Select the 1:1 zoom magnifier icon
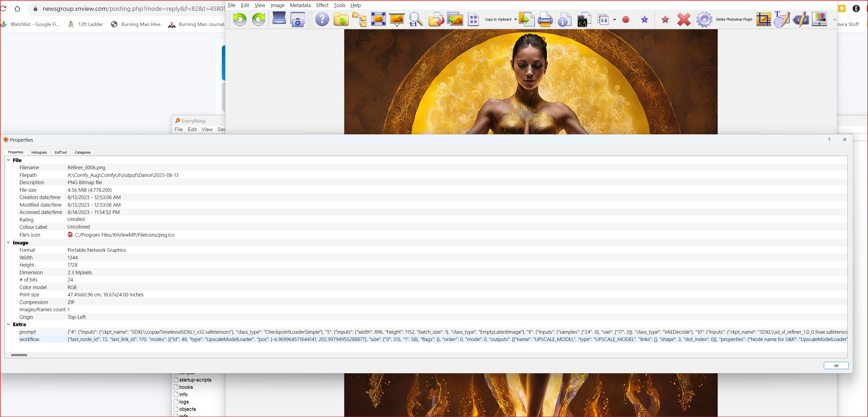 [x=415, y=19]
